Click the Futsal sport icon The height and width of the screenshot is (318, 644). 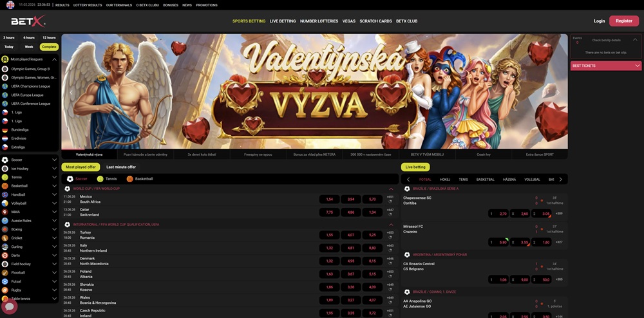(x=5, y=281)
